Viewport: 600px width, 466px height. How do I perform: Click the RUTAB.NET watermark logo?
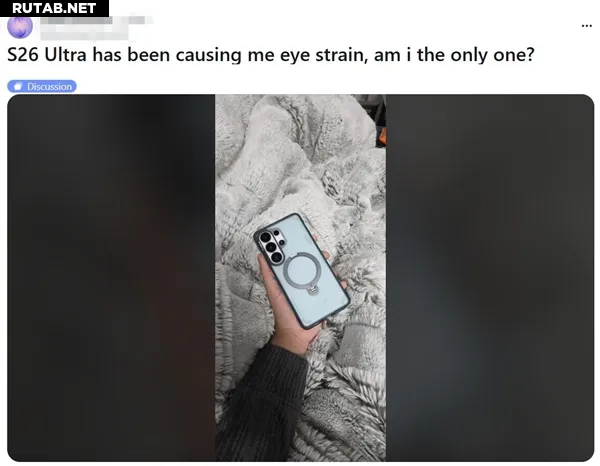point(54,8)
